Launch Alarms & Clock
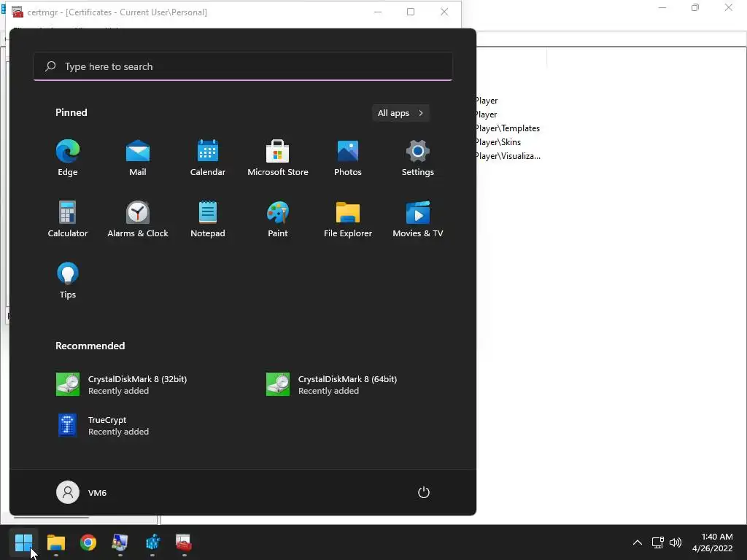 [x=138, y=219]
